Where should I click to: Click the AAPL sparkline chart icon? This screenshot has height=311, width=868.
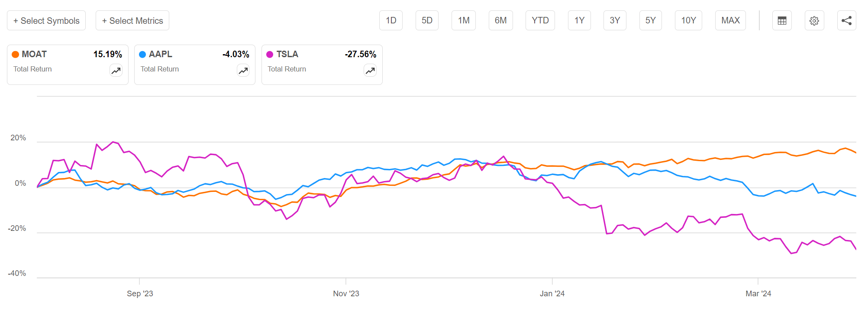pyautogui.click(x=243, y=70)
